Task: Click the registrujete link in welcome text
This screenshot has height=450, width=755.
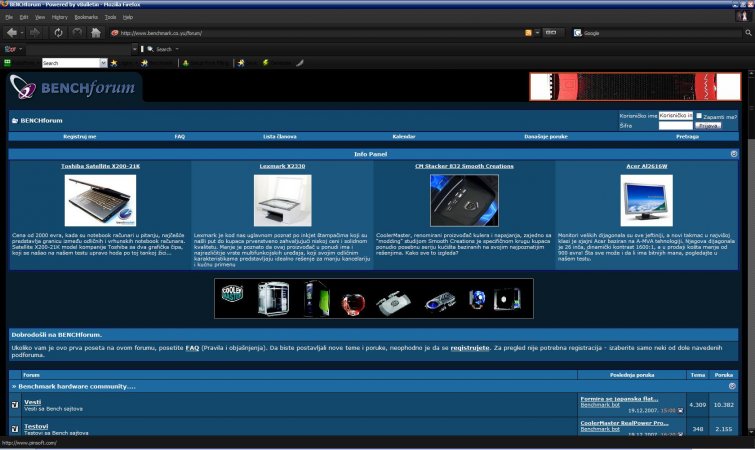Action: [469, 347]
